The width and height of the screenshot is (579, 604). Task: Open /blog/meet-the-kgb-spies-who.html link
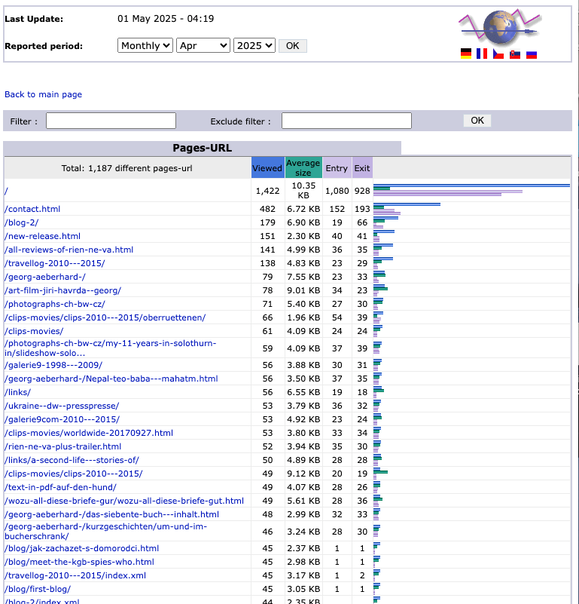(79, 562)
